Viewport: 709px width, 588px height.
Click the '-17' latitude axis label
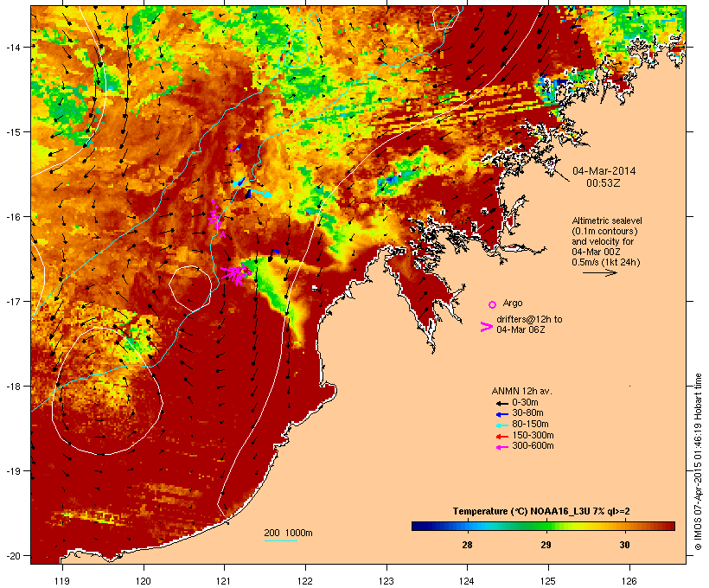[x=12, y=301]
